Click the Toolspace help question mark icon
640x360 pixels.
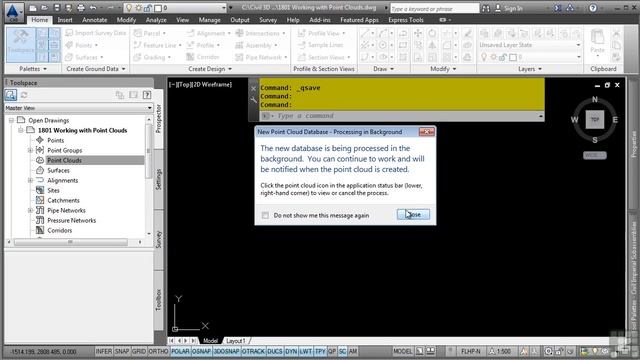(x=147, y=95)
